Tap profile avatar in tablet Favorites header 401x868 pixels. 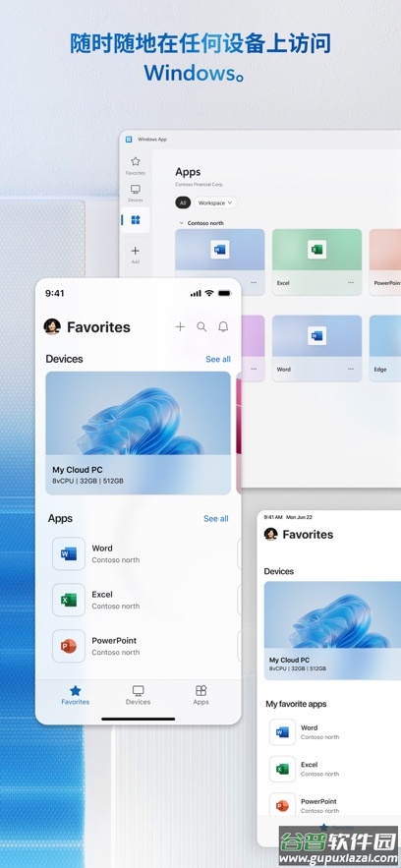[270, 534]
